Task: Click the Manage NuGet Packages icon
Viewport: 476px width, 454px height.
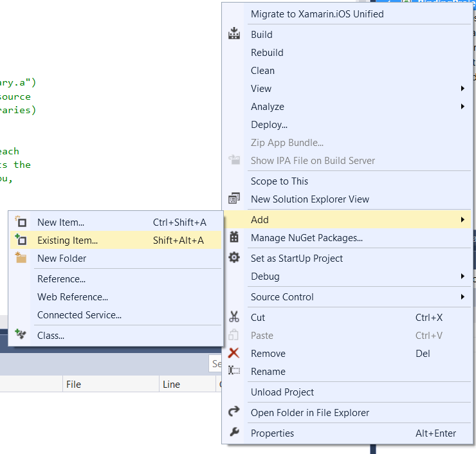Action: pos(233,237)
